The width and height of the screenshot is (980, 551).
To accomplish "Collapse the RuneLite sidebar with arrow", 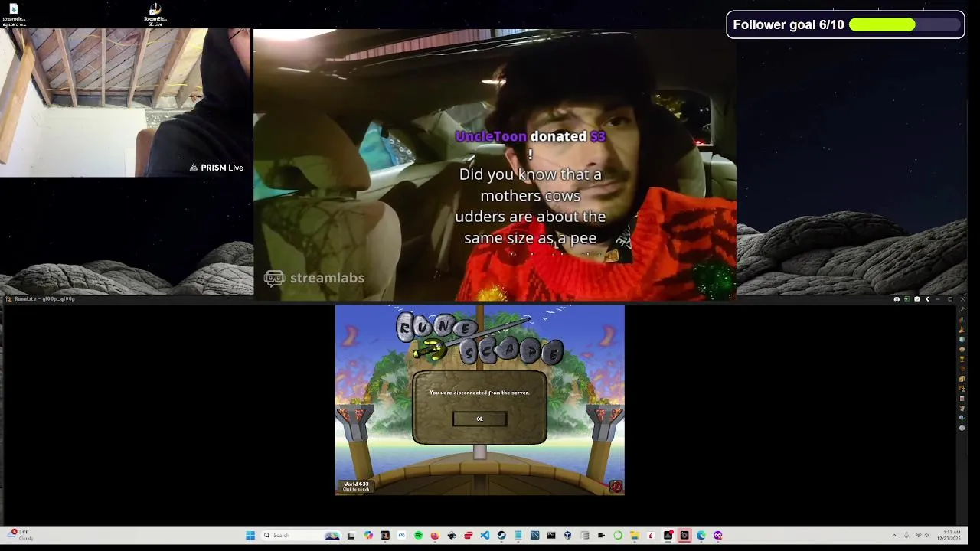I will [x=927, y=299].
